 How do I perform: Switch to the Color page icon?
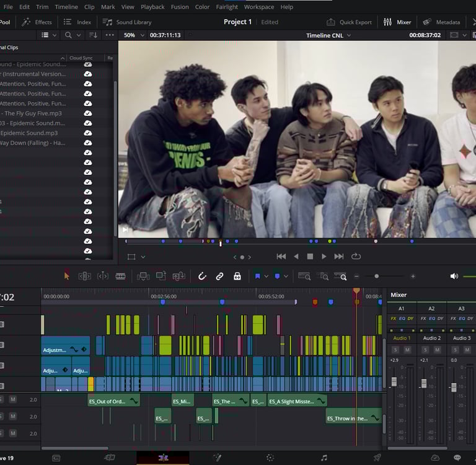270,458
